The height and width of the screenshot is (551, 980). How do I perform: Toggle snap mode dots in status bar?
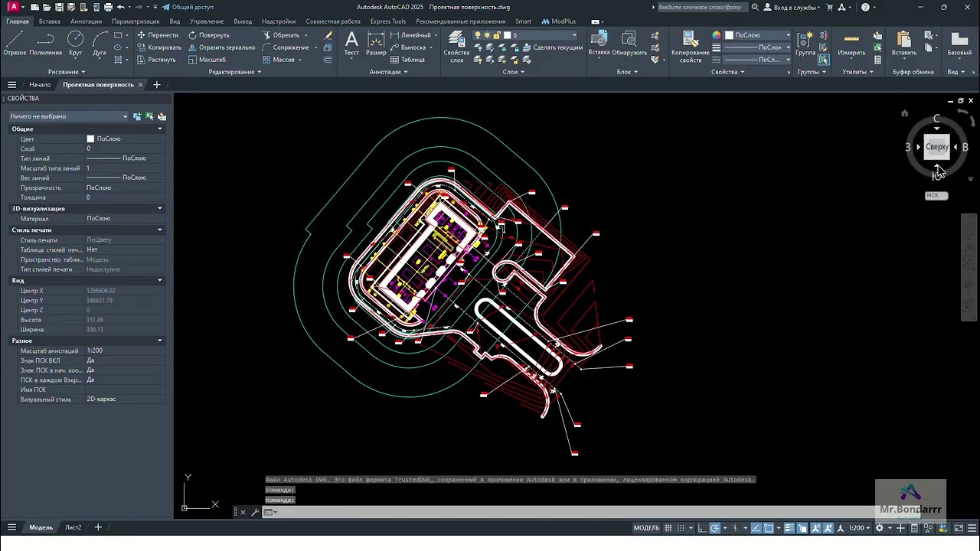[x=680, y=527]
